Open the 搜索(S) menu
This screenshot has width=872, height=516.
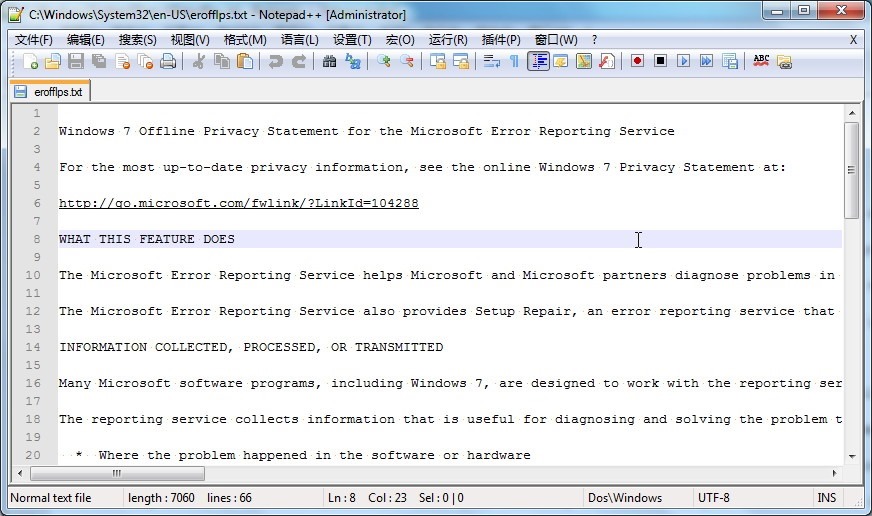click(x=137, y=40)
